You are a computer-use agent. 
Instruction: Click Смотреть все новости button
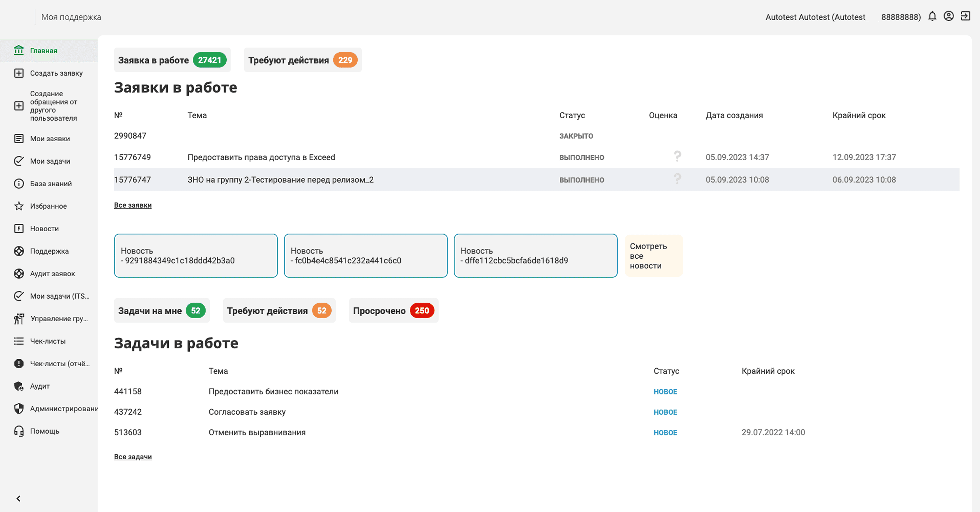tap(654, 256)
